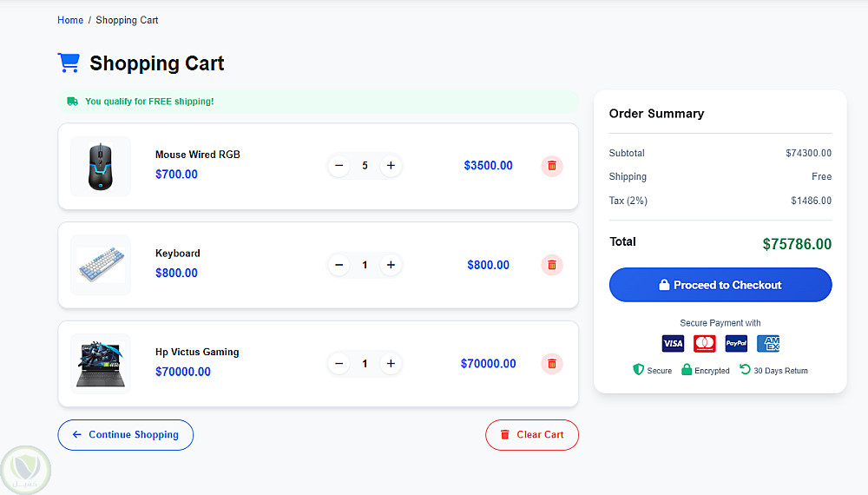Go to Home breadcrumb link
This screenshot has height=495, width=868.
click(x=70, y=20)
